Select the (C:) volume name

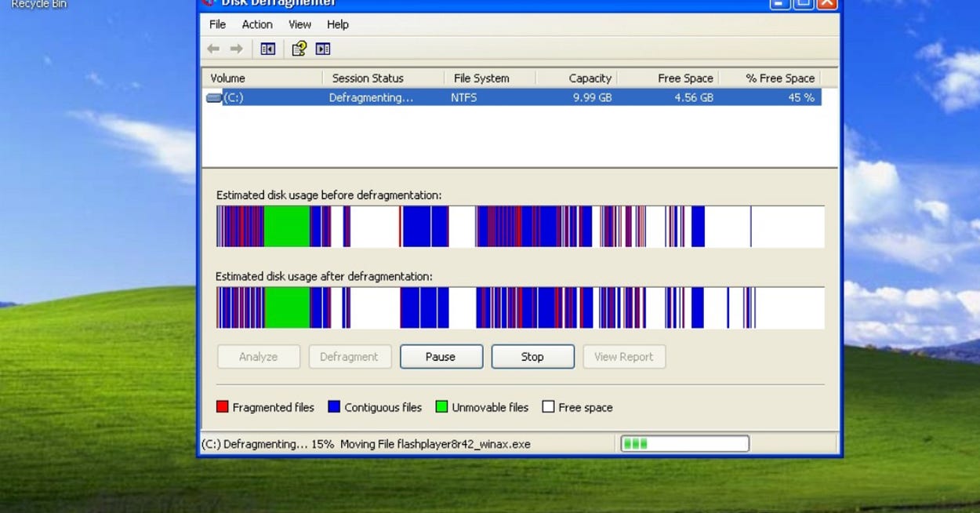(x=234, y=98)
